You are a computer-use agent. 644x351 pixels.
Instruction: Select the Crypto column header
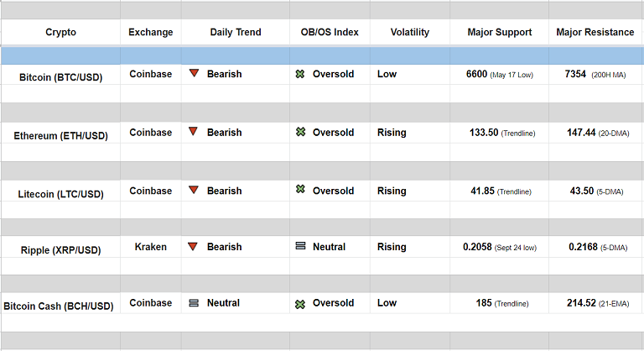[x=60, y=33]
